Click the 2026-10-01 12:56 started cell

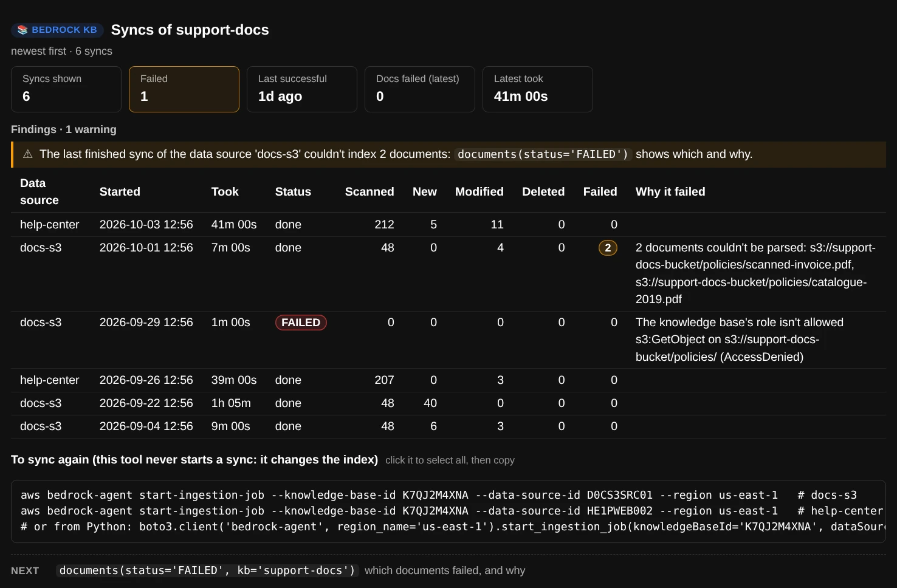146,248
